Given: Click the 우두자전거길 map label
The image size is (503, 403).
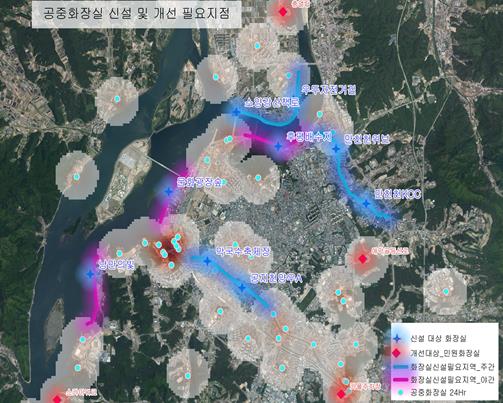Looking at the screenshot, I should 329,90.
